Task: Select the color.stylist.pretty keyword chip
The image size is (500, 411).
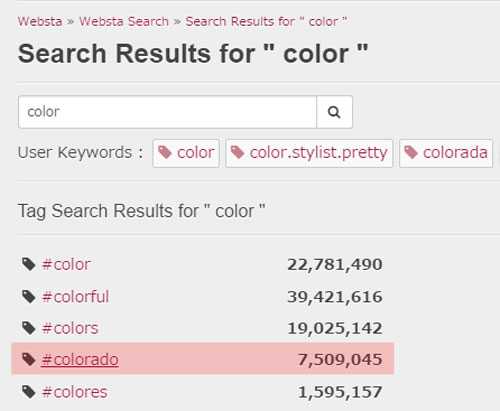Action: [309, 153]
